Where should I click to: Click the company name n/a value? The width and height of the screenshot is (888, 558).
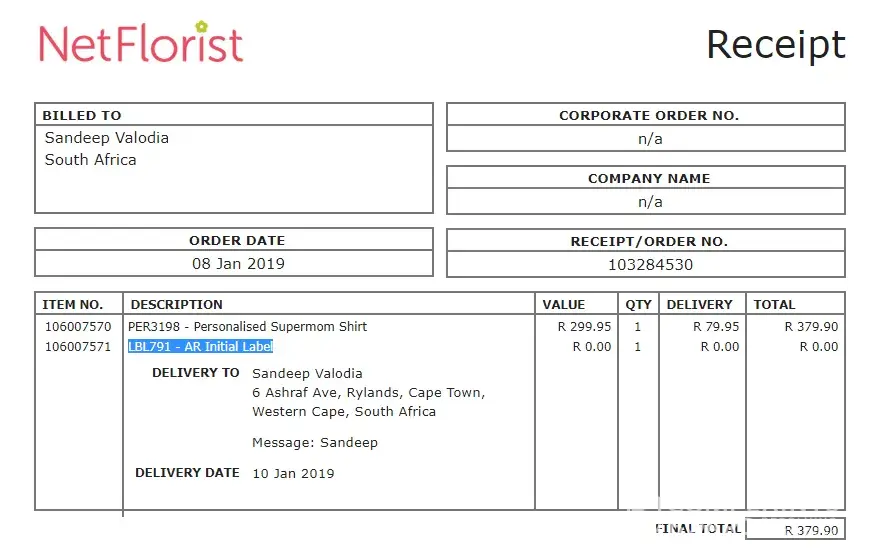(650, 202)
